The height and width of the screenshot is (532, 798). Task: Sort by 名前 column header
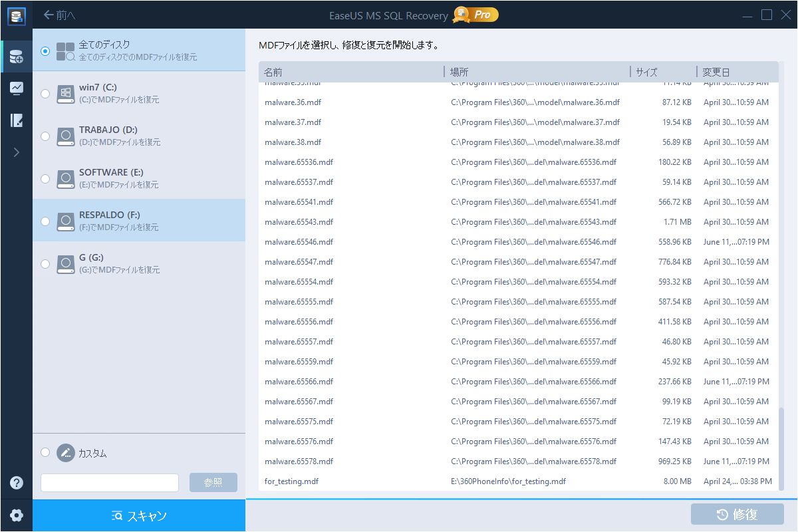(351, 72)
